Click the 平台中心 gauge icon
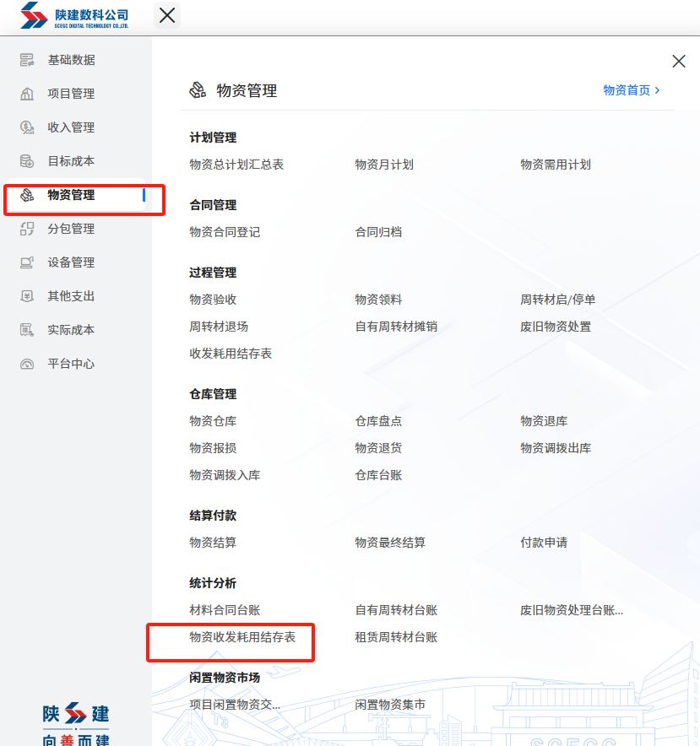The width and height of the screenshot is (700, 746). pyautogui.click(x=27, y=364)
